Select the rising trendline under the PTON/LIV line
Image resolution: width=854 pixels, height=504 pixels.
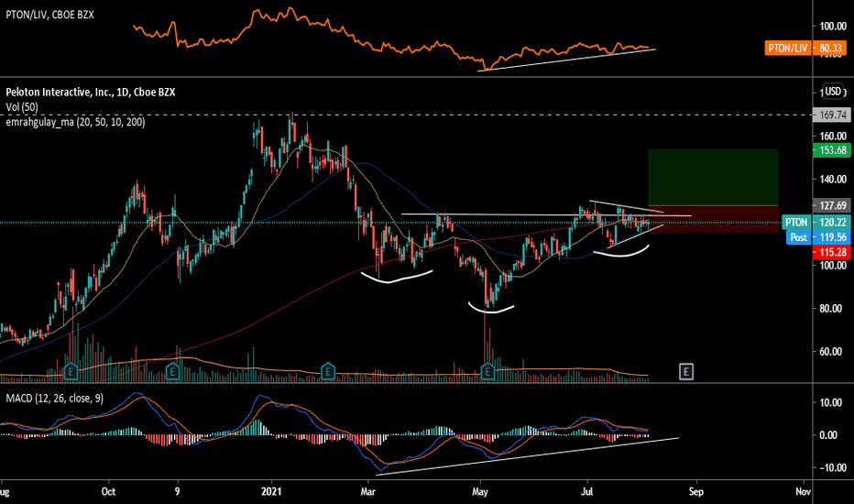click(566, 60)
